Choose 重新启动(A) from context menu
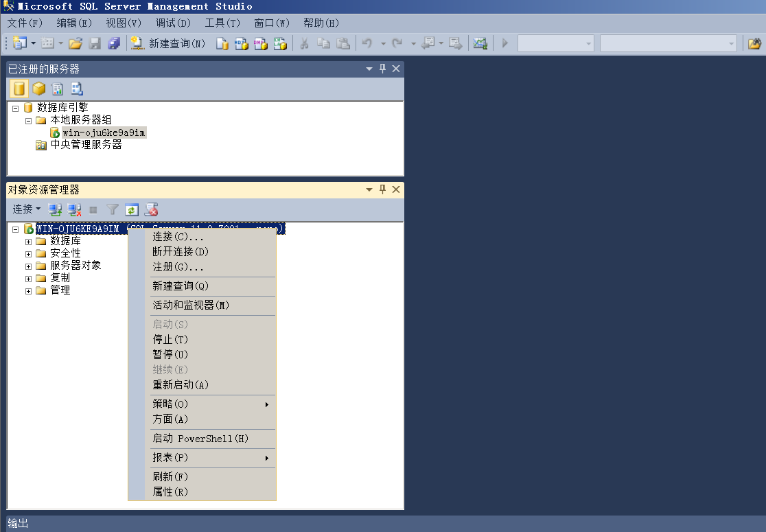This screenshot has width=766, height=532. [x=202, y=385]
